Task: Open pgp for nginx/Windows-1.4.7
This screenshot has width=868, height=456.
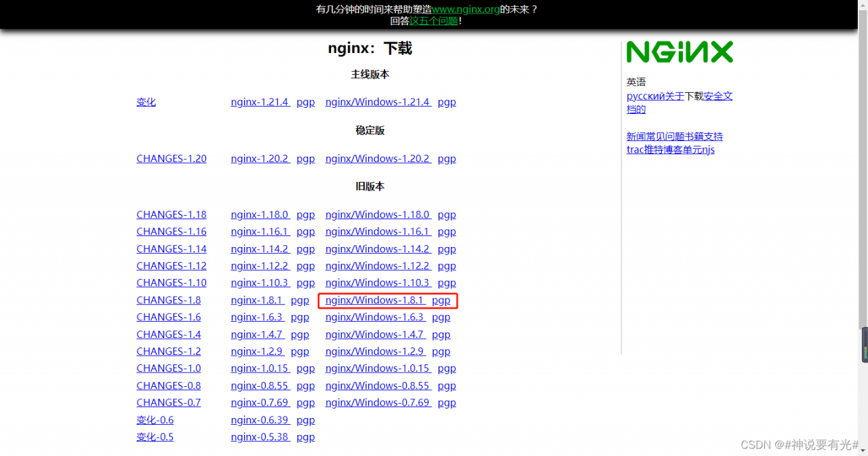Action: [x=441, y=335]
